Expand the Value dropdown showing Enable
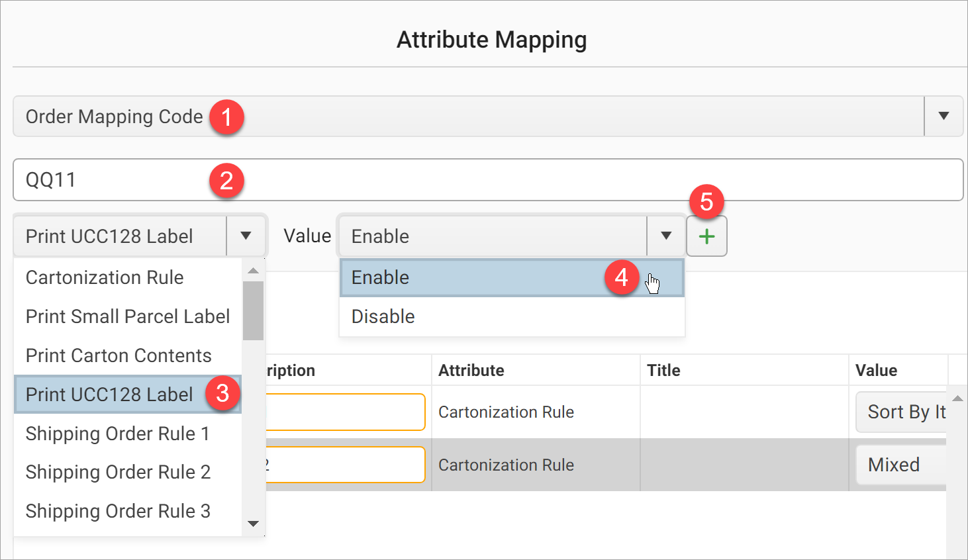Screen dimensions: 968x560 (x=665, y=236)
